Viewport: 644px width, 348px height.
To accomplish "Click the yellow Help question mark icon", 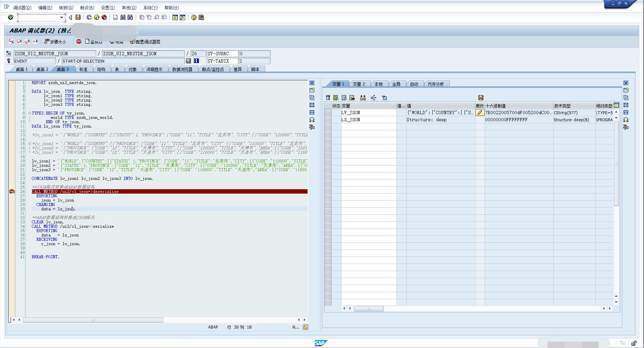I will (x=194, y=17).
